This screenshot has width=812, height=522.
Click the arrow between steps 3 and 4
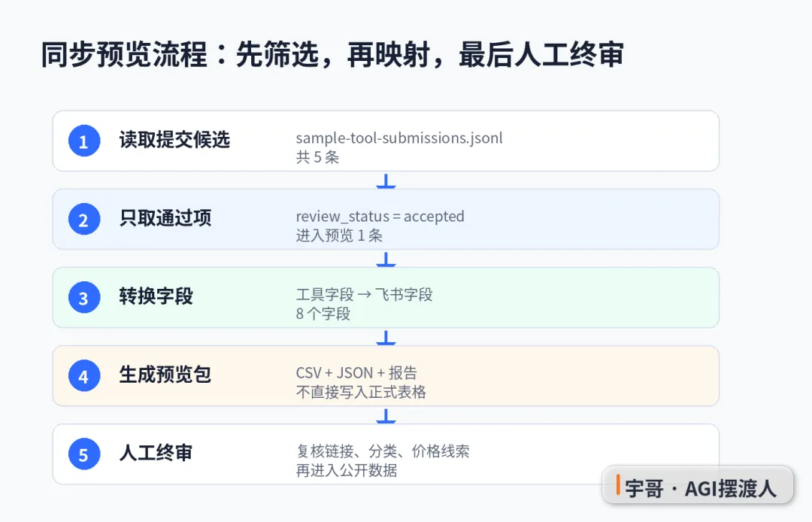386,337
